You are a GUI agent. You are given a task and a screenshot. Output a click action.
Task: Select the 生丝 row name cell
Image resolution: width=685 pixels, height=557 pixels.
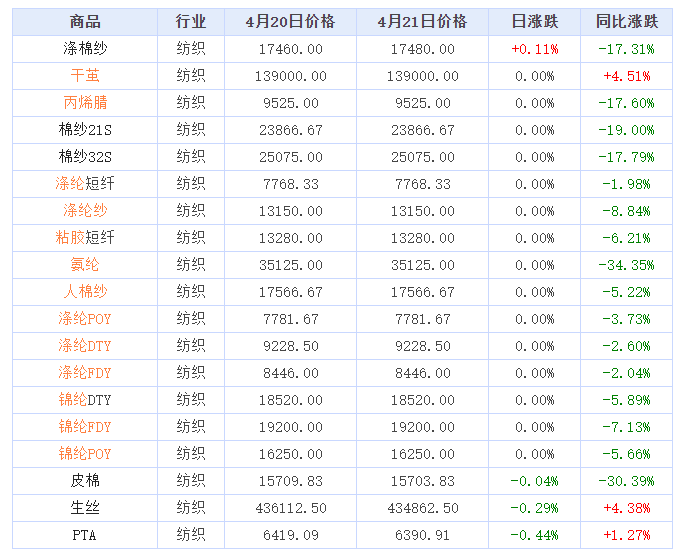point(85,508)
